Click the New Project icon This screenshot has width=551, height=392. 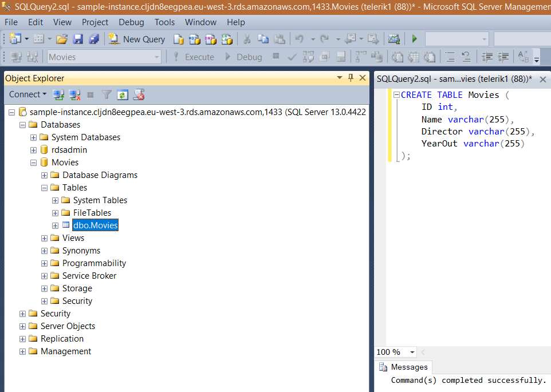(15, 39)
